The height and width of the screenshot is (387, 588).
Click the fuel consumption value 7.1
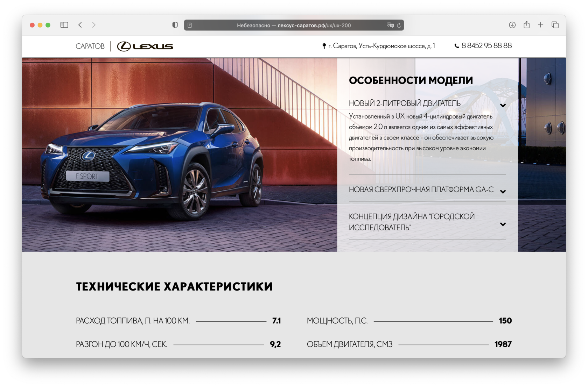[276, 321]
